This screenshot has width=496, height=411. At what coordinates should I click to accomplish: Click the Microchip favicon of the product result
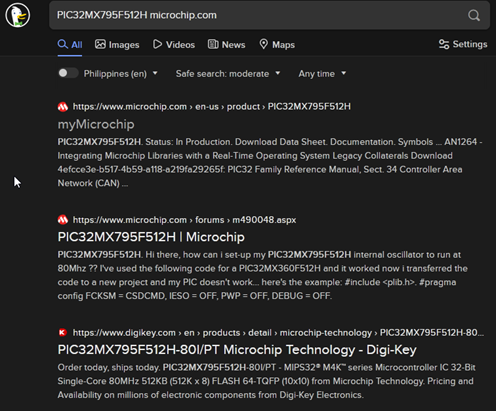click(63, 107)
